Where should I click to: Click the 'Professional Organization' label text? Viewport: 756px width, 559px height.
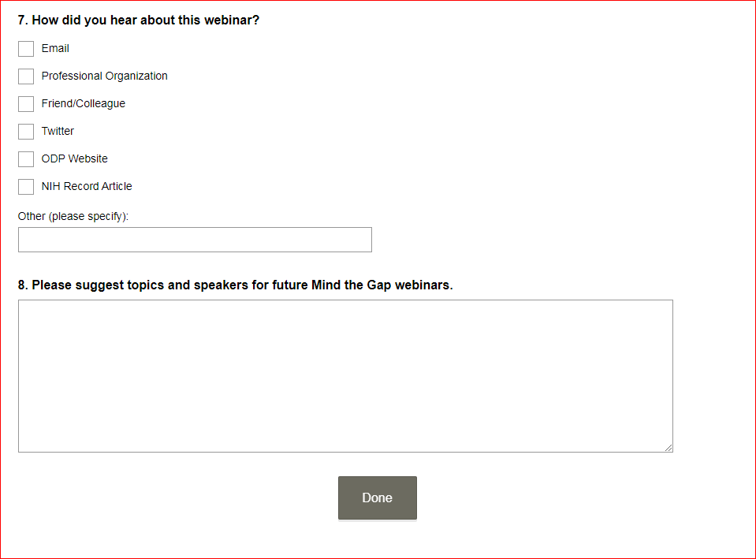pos(104,76)
